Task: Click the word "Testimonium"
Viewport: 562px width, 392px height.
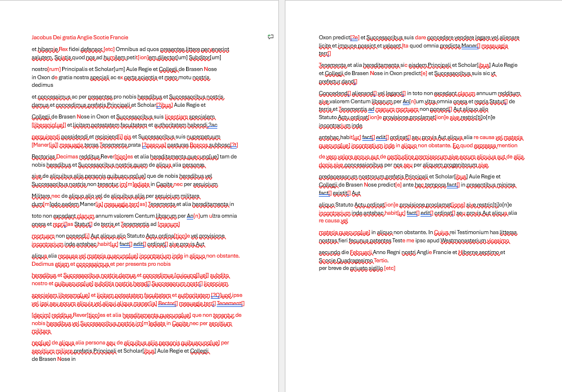Action: pyautogui.click(x=473, y=232)
